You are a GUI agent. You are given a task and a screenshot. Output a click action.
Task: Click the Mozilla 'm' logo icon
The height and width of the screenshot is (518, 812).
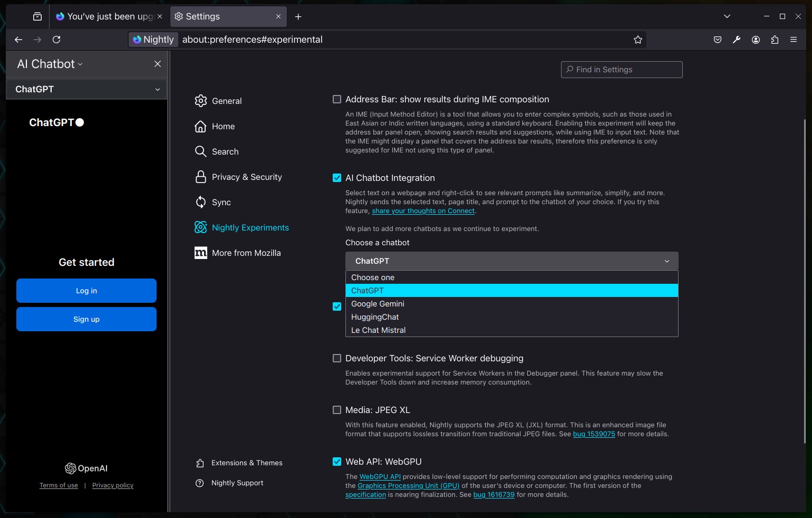[x=200, y=253]
